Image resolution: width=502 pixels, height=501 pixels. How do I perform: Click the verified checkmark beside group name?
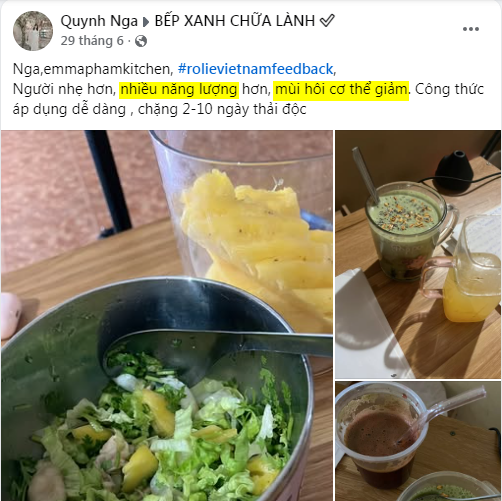pos(327,21)
